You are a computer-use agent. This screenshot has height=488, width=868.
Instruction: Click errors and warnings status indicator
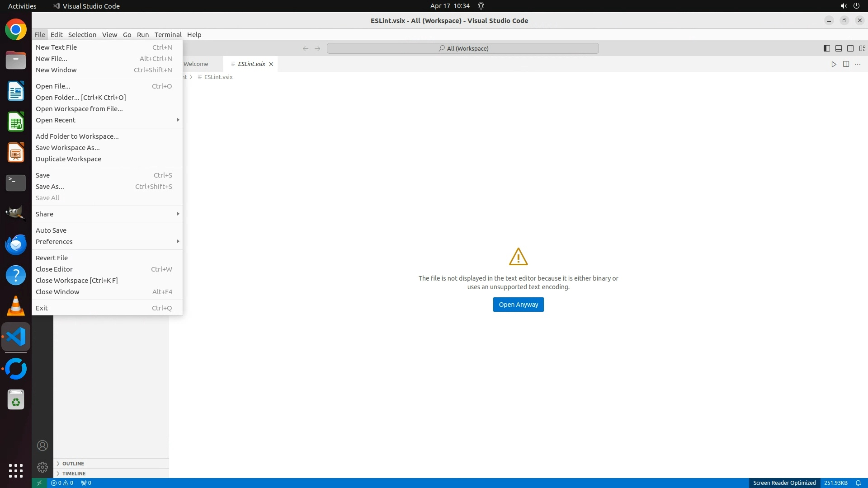(62, 483)
